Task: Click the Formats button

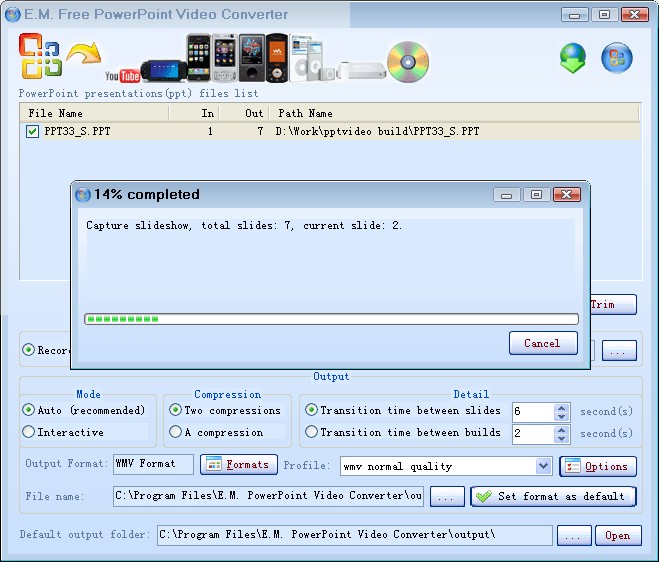Action: pyautogui.click(x=239, y=464)
